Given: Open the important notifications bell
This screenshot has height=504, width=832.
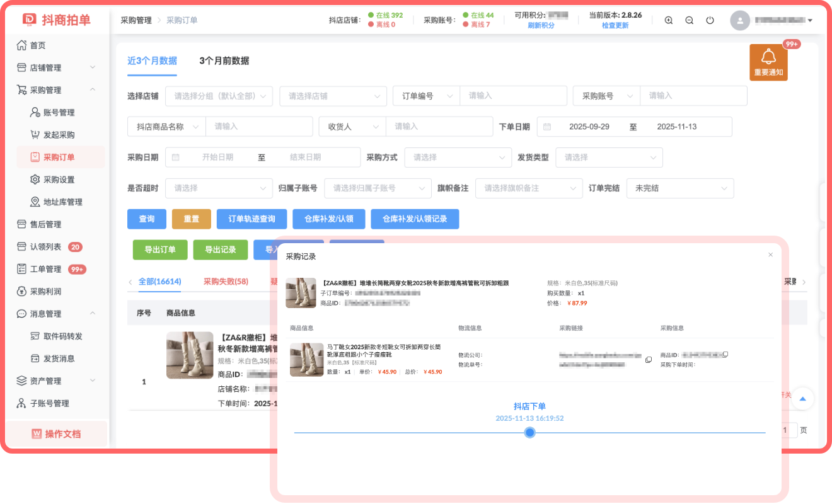Looking at the screenshot, I should coord(768,62).
